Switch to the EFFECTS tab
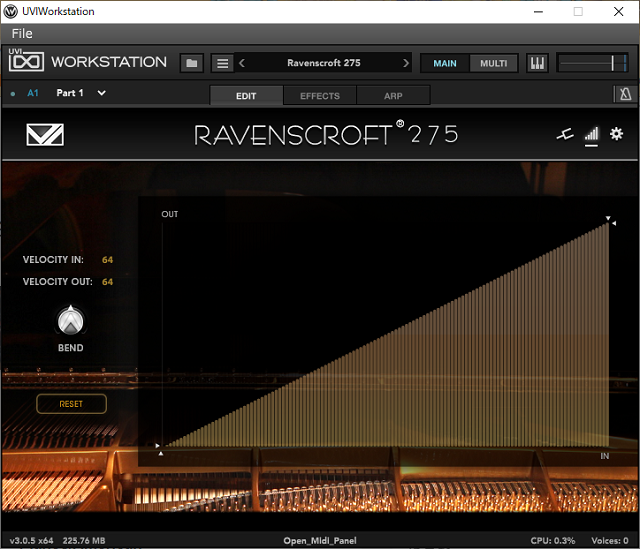The image size is (640, 549). tap(320, 96)
